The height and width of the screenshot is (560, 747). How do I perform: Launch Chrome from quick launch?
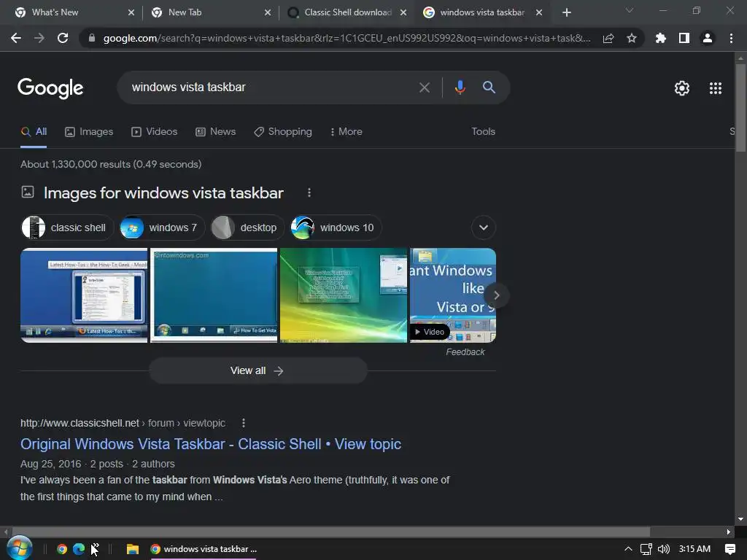(61, 549)
